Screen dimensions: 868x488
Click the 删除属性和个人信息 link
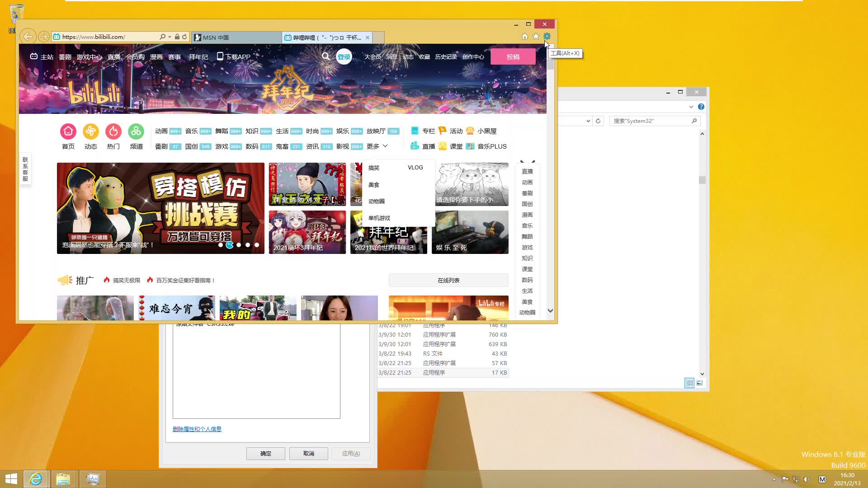[197, 429]
